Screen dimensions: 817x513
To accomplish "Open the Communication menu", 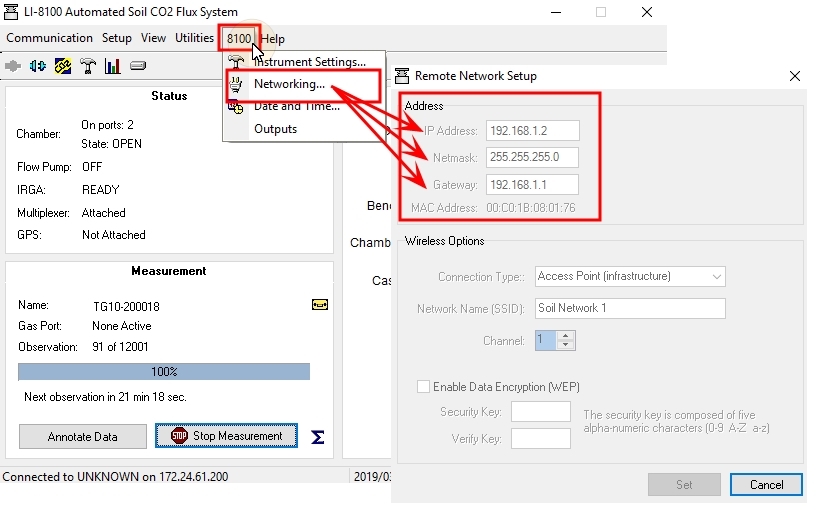I will pyautogui.click(x=49, y=38).
